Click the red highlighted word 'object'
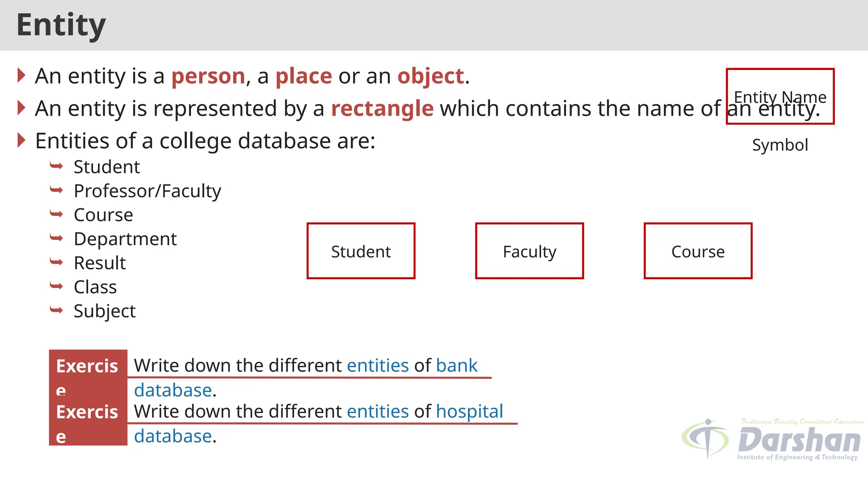 click(431, 76)
